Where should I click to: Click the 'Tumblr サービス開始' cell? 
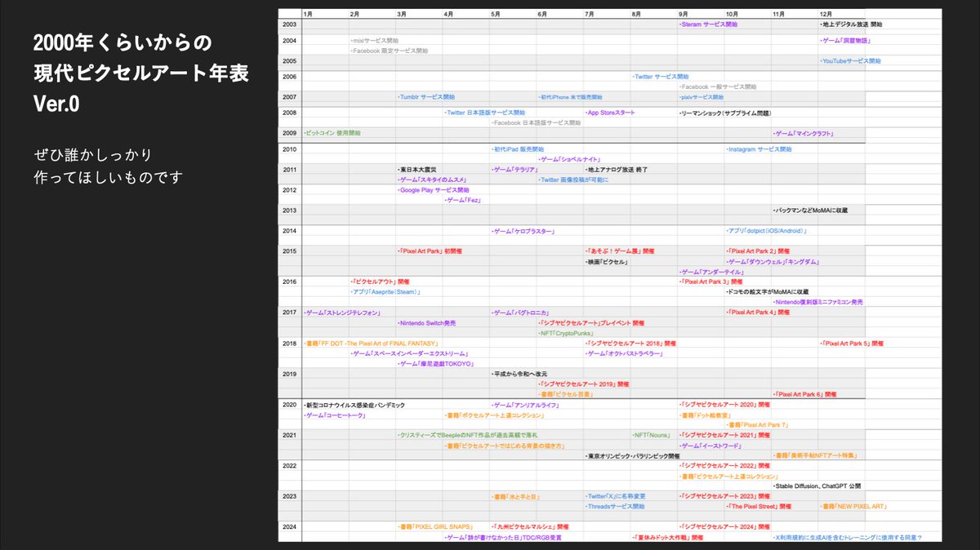point(425,96)
